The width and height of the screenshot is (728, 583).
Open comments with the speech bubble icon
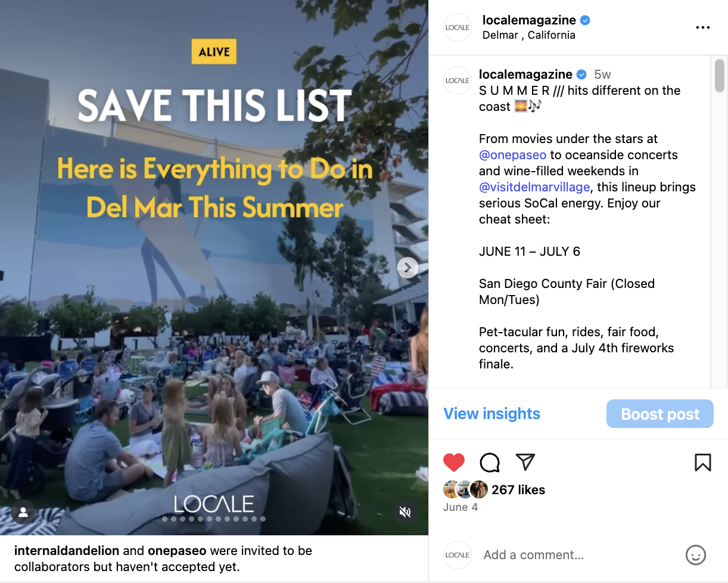tap(490, 463)
